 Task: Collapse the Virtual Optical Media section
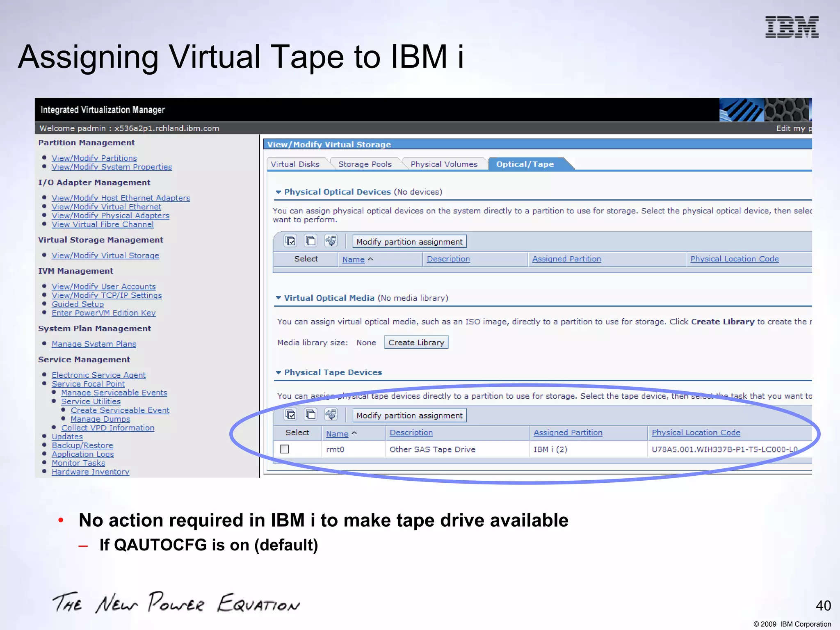click(x=278, y=298)
